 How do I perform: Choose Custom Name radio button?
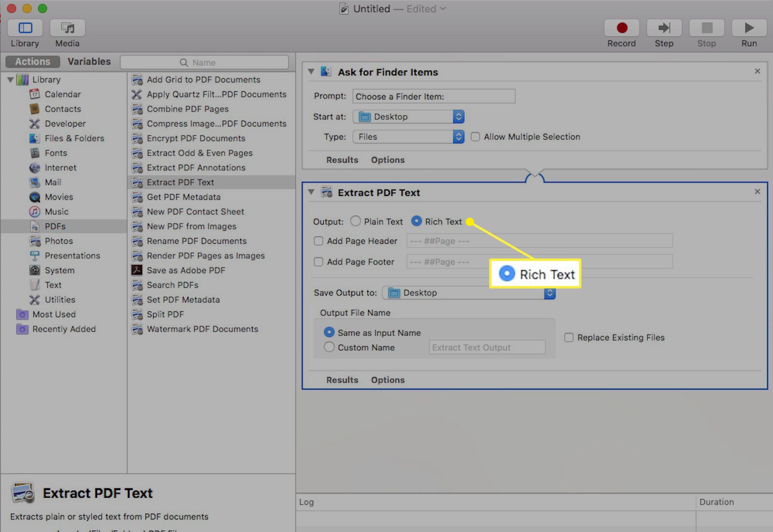coord(329,347)
